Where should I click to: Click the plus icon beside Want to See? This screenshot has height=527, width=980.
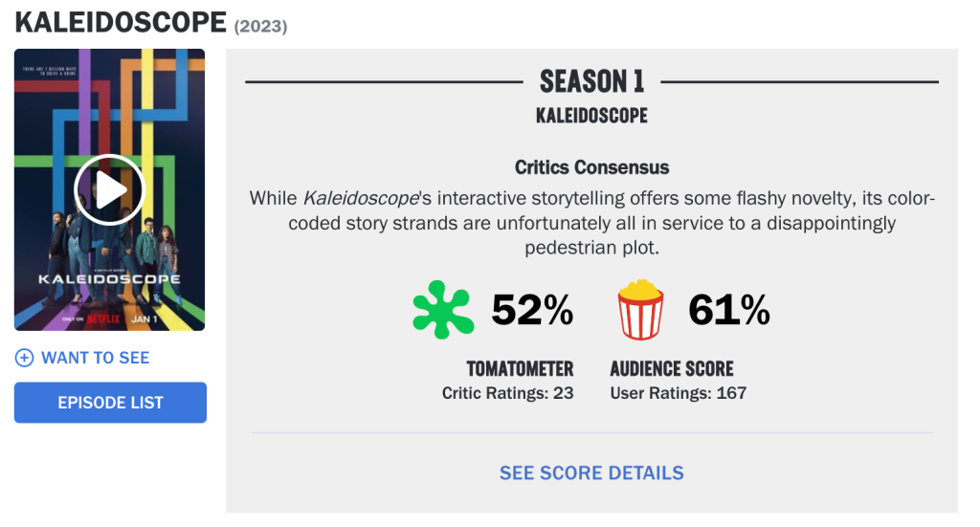25,358
